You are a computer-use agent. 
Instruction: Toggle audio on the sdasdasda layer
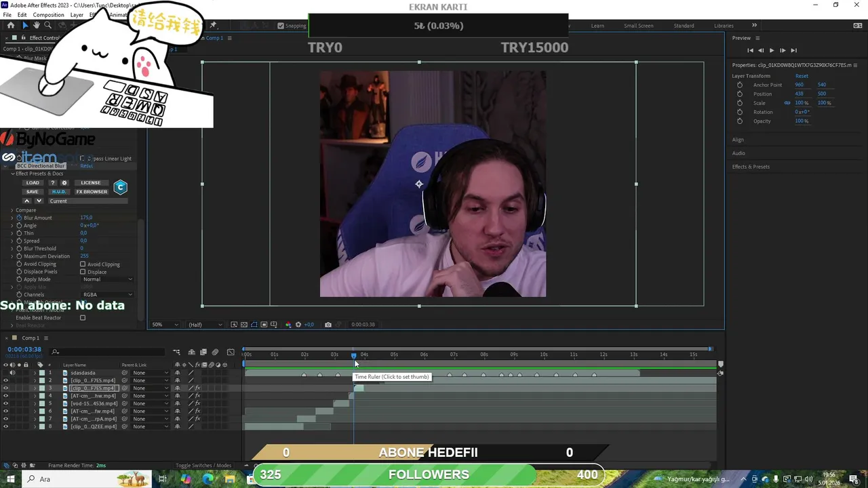point(12,373)
